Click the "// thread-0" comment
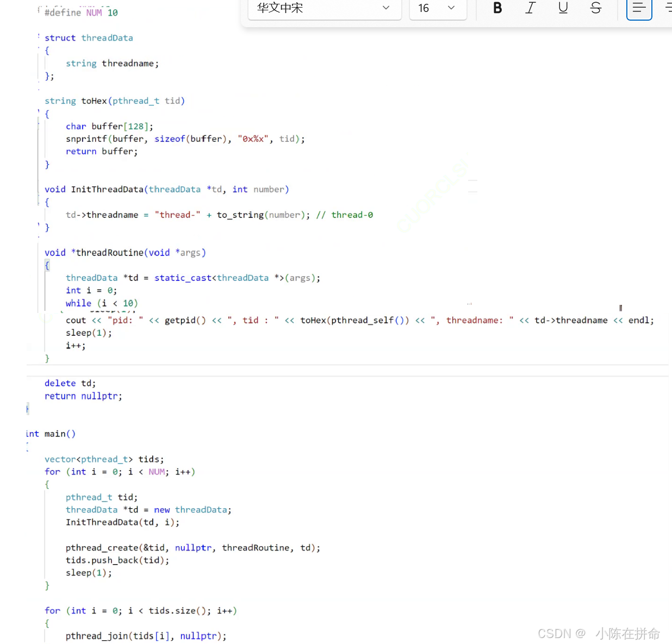The image size is (672, 644). (x=345, y=215)
